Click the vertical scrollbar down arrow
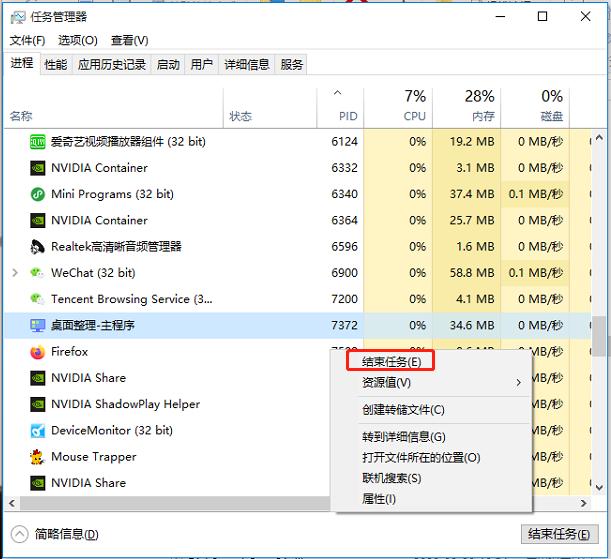Viewport: 611px width, 559px height. tap(599, 487)
